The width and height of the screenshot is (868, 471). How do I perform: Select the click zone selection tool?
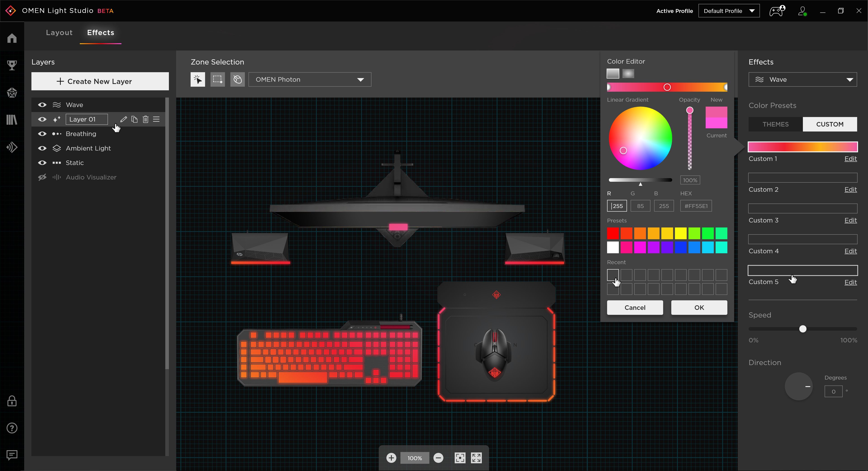(197, 80)
